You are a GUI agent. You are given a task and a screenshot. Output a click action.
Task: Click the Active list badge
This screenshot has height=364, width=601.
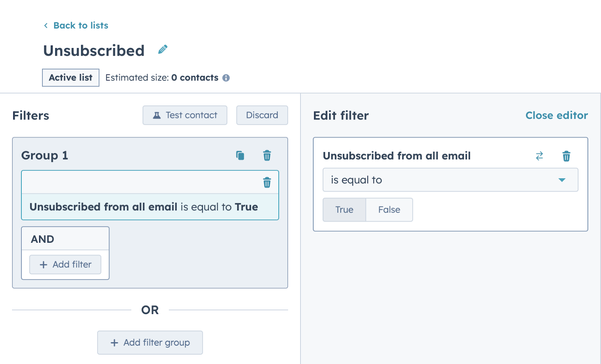pyautogui.click(x=71, y=78)
